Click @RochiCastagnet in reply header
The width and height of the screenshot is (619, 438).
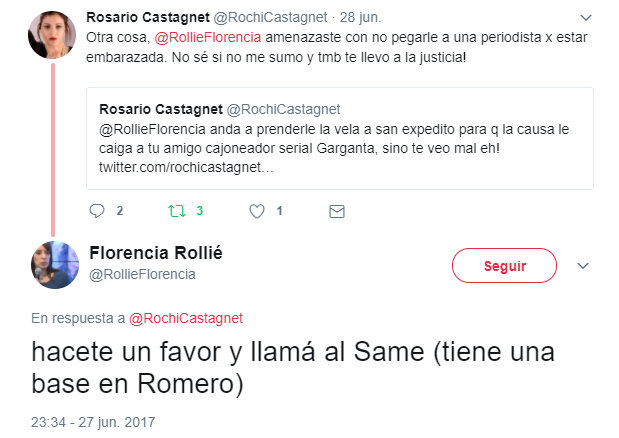pyautogui.click(x=186, y=318)
